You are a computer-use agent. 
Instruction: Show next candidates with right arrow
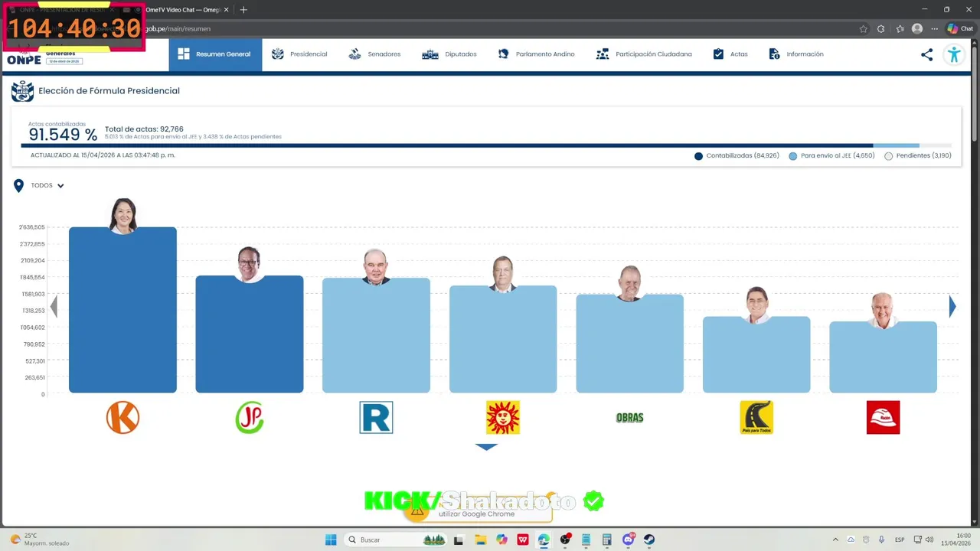point(952,306)
